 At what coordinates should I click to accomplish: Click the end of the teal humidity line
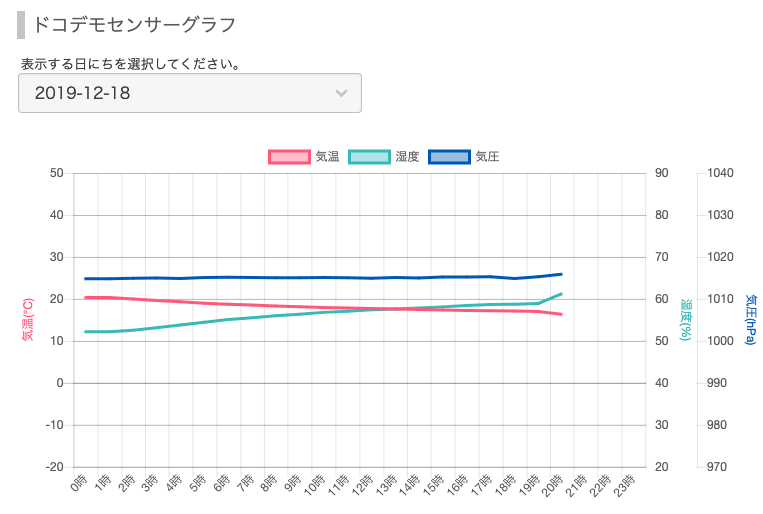561,294
